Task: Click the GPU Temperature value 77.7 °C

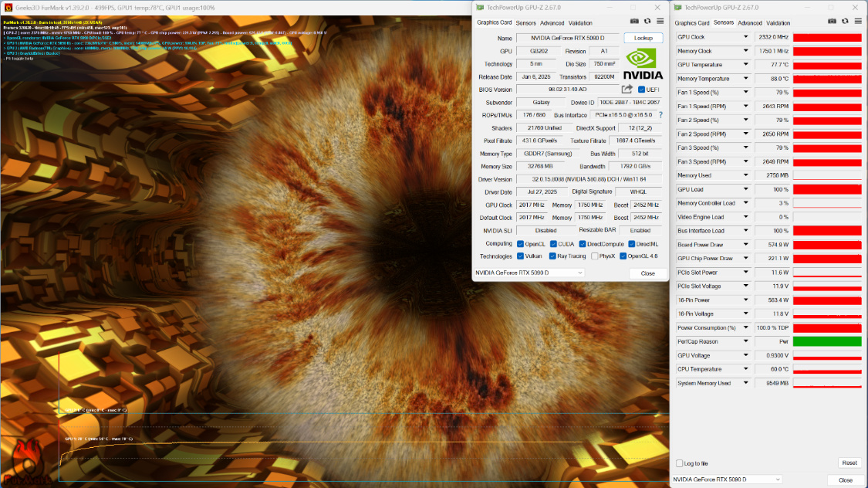Action: (773, 65)
